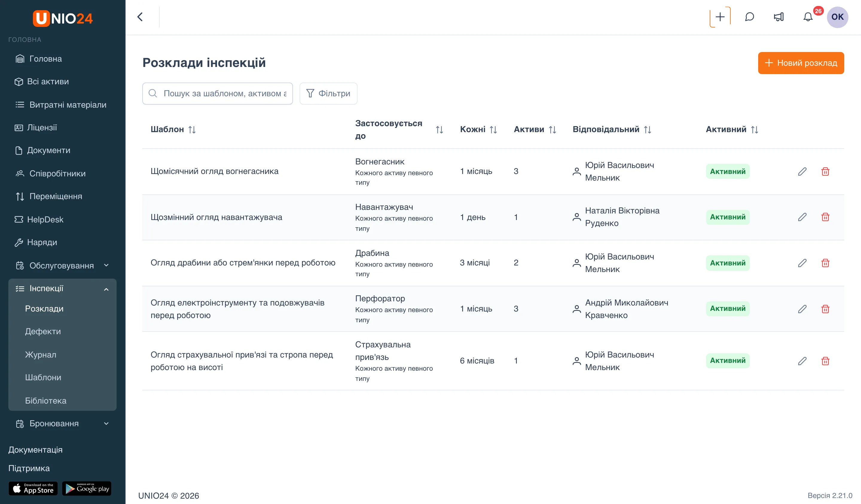The width and height of the screenshot is (861, 504).
Task: Open notifications bell with 26 badge
Action: (808, 17)
